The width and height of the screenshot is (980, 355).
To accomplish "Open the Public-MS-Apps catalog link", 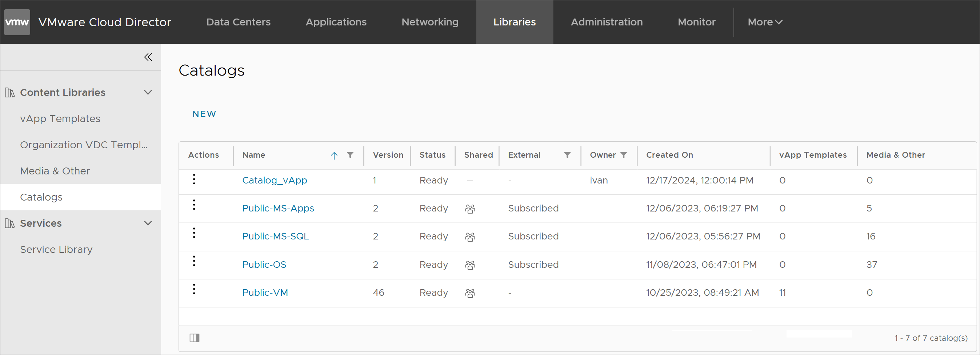I will click(278, 208).
